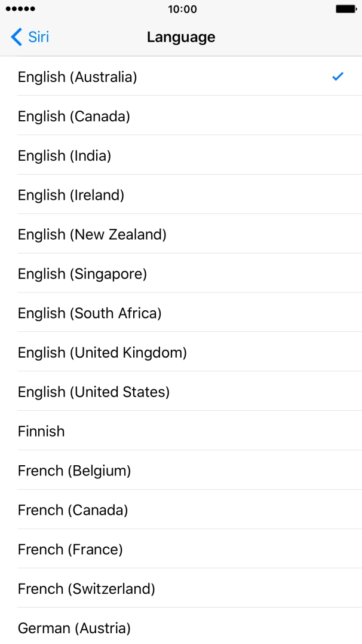Tap the clock showing 10:00
Screen dimensions: 362x644
coord(181,9)
